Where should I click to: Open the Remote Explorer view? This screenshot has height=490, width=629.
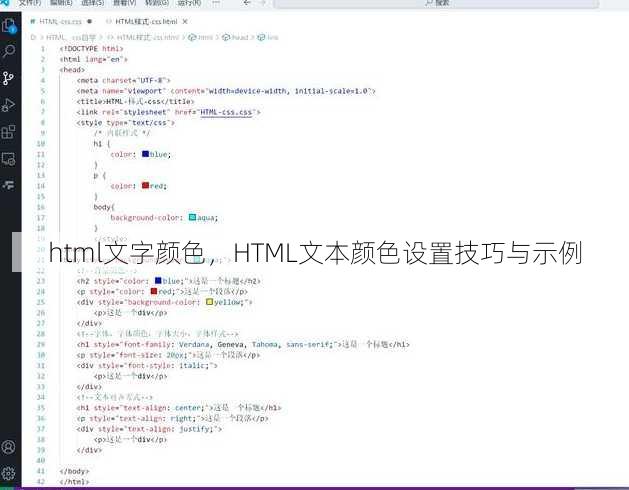tap(8, 159)
